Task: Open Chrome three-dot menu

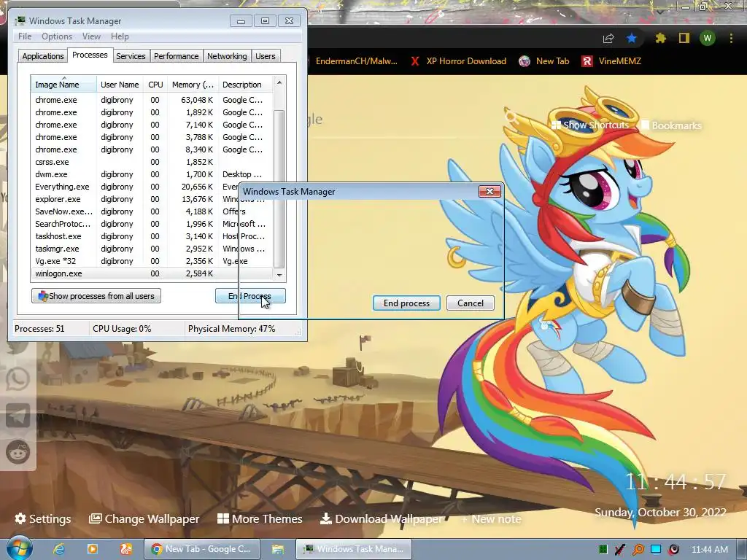Action: [x=731, y=38]
